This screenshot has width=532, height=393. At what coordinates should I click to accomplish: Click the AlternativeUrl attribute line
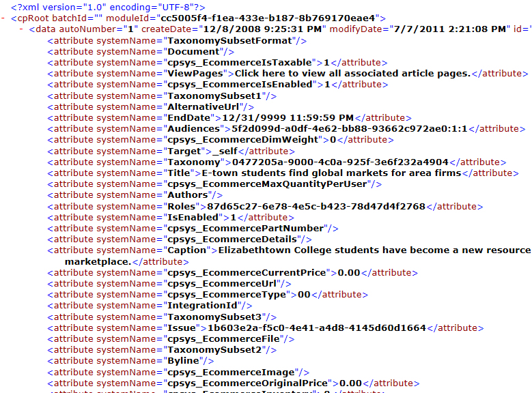click(151, 106)
